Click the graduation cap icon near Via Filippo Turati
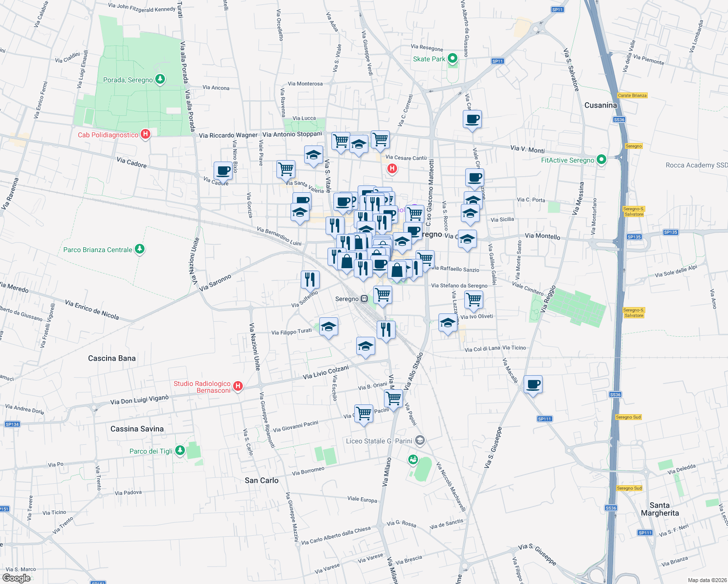The height and width of the screenshot is (584, 728). 328,327
